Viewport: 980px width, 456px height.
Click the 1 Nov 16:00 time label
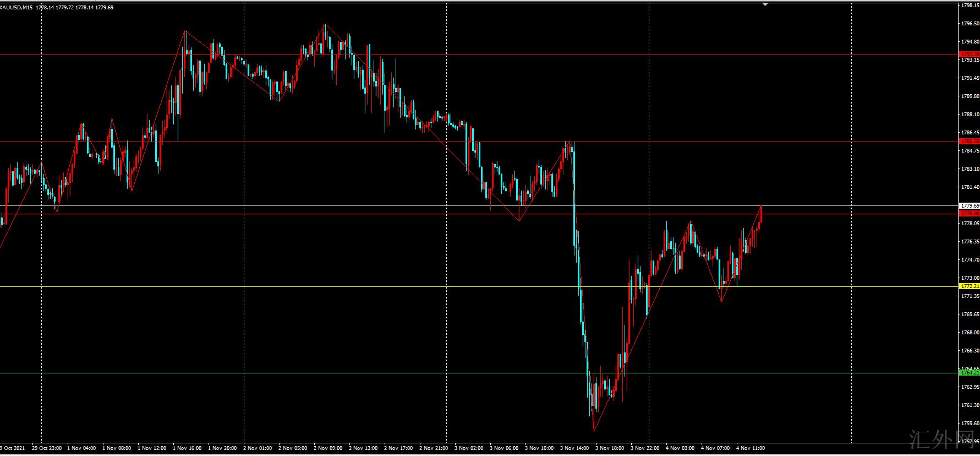click(x=187, y=448)
